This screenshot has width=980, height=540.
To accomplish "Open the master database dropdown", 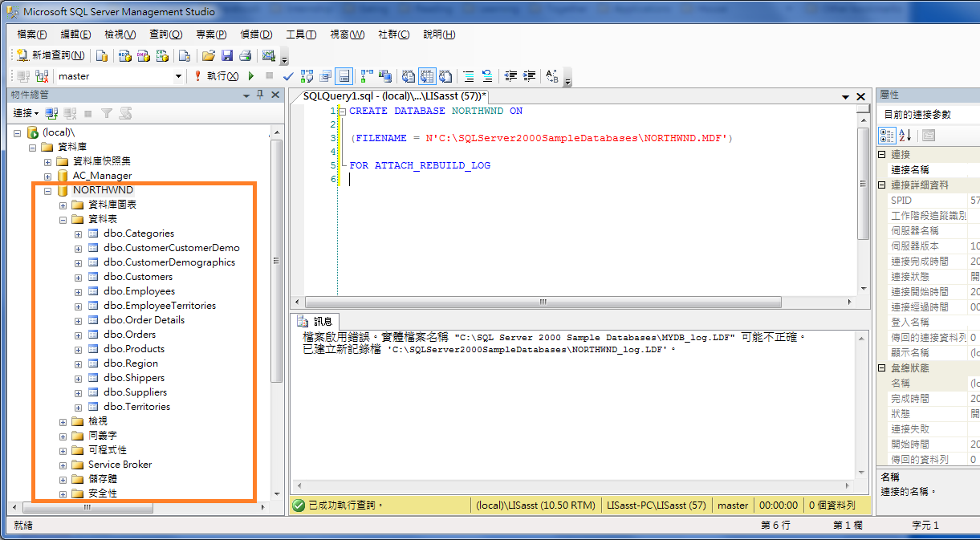I will [x=180, y=75].
